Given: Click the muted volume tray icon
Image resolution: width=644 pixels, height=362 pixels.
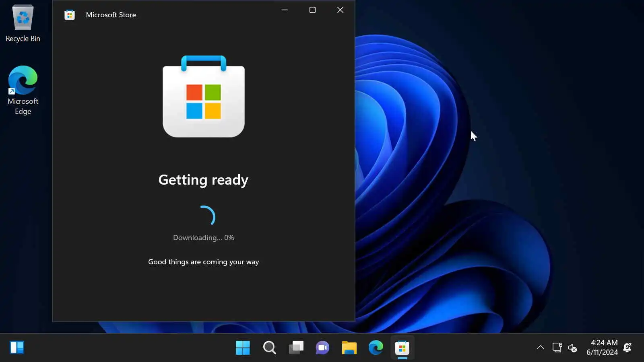Looking at the screenshot, I should [572, 348].
